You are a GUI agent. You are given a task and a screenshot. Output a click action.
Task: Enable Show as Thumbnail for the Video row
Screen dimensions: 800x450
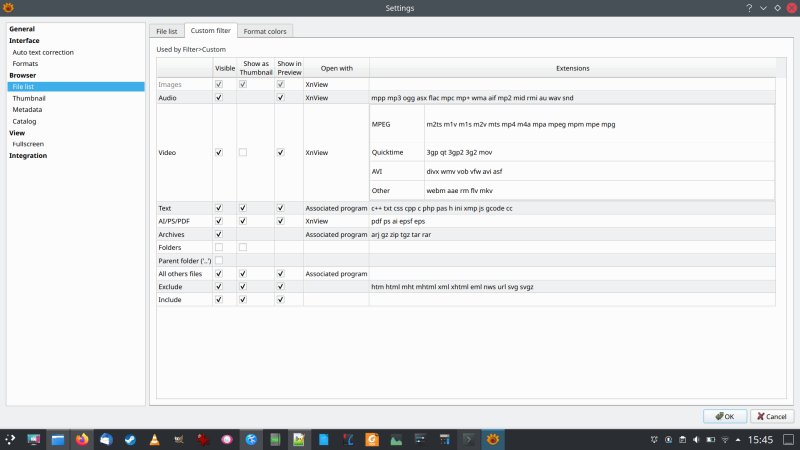243,152
